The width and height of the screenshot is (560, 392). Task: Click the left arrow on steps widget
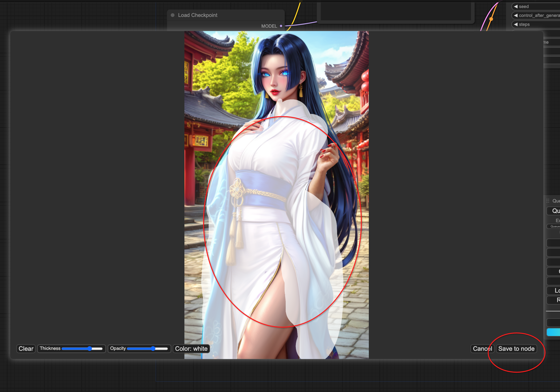[516, 24]
